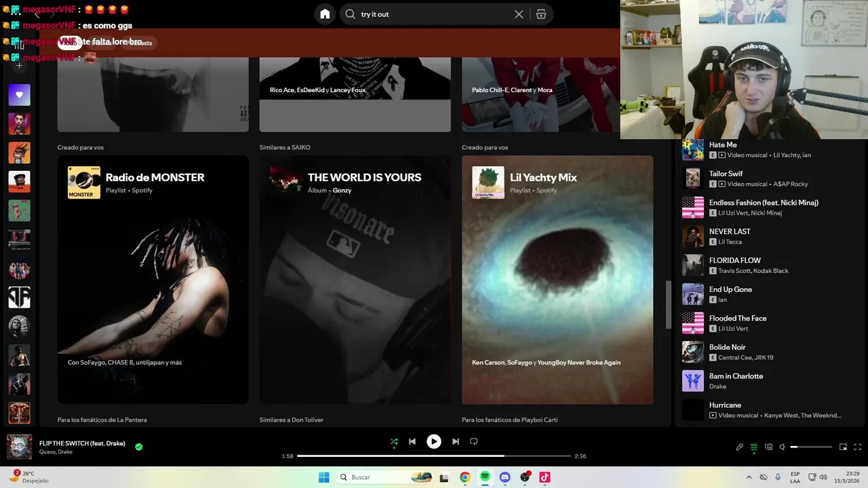Viewport: 868px width, 488px height.
Task: Open Quavo artist link in player bar
Action: coord(47,452)
